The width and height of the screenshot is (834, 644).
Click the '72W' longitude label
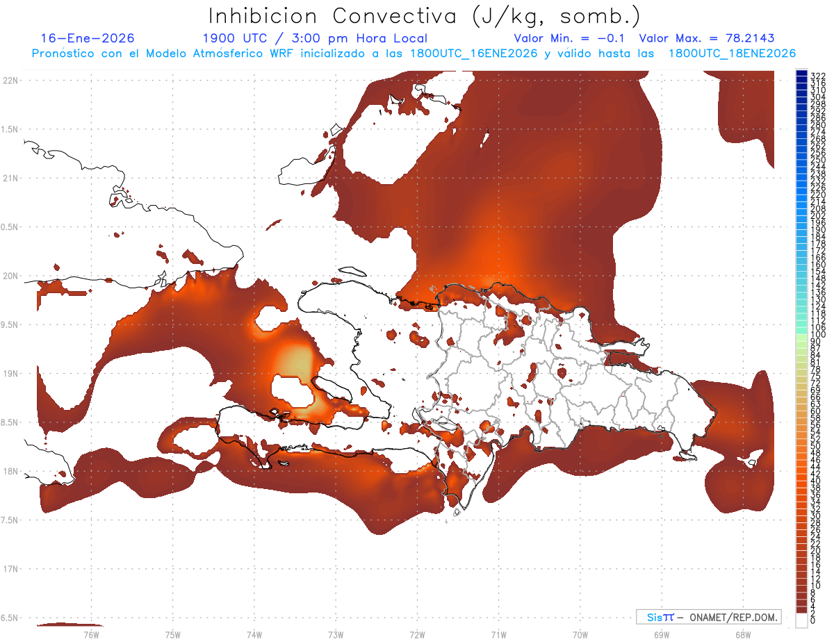417,634
